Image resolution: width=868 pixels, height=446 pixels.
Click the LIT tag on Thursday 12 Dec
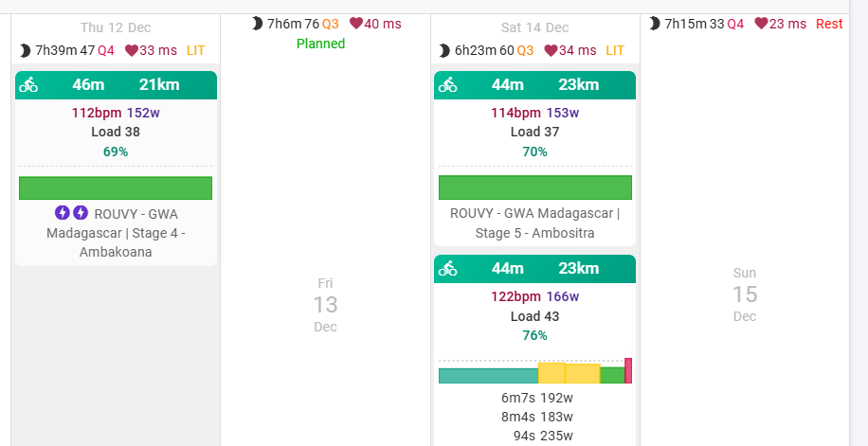[196, 51]
